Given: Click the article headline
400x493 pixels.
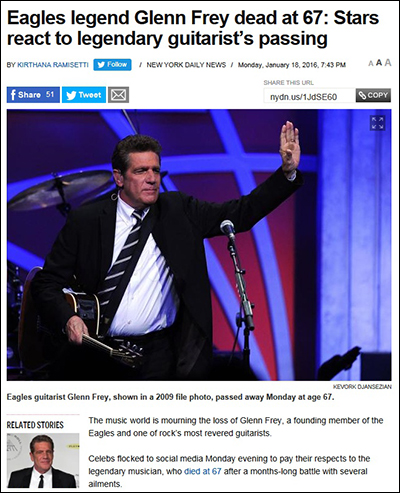Looking at the screenshot, I should [x=193, y=28].
